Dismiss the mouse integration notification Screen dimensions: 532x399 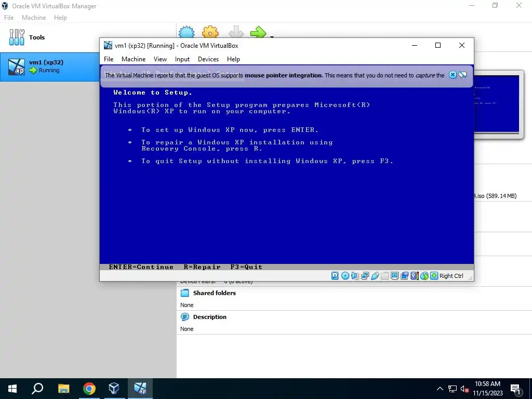453,75
